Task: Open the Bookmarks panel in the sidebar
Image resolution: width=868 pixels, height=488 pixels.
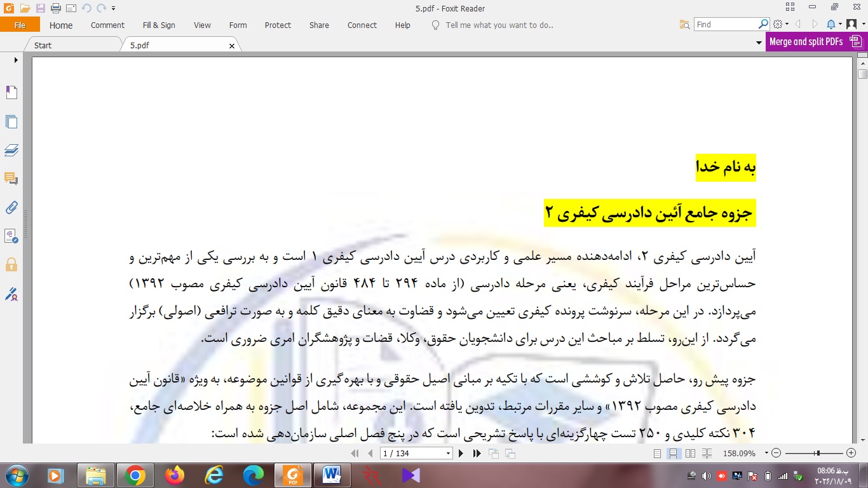Action: tap(11, 93)
